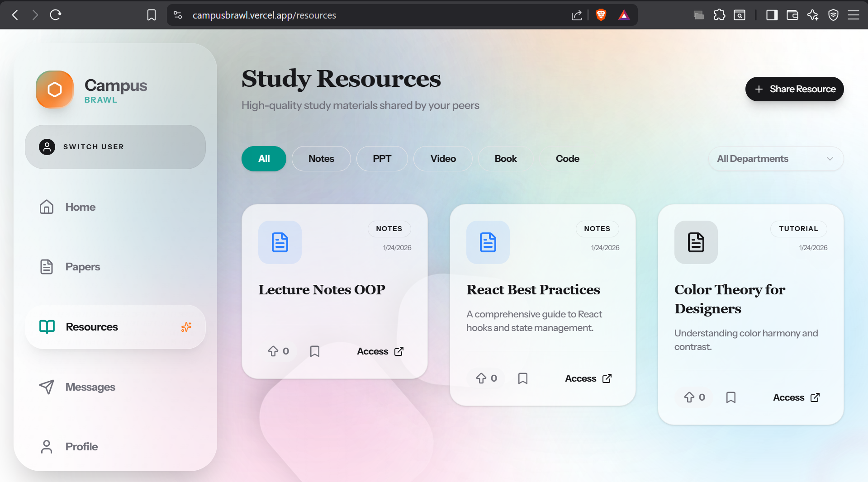Click the NOTES tag on the Lecture Notes OOP card
868x482 pixels.
[389, 229]
